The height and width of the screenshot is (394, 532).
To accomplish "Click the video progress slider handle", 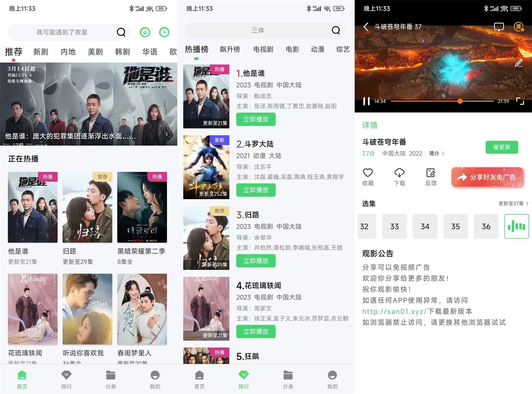I will 460,101.
